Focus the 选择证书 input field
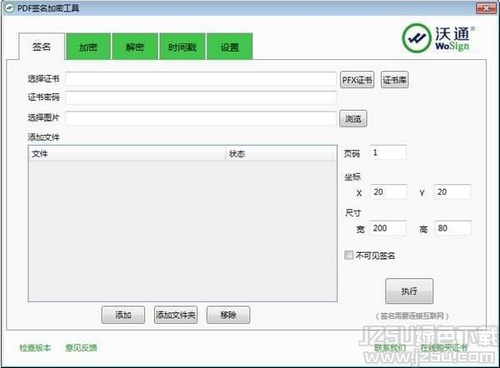Screen dimensions: 500x368 pos(201,79)
